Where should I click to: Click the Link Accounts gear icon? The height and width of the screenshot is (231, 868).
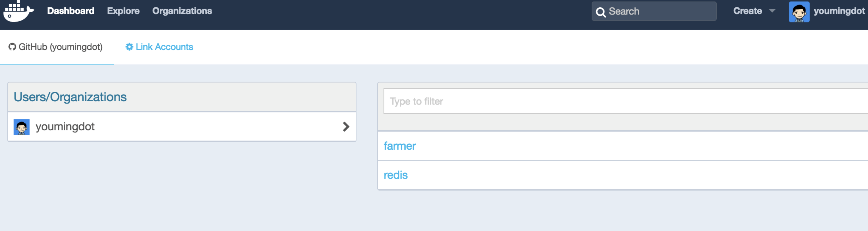pos(129,47)
